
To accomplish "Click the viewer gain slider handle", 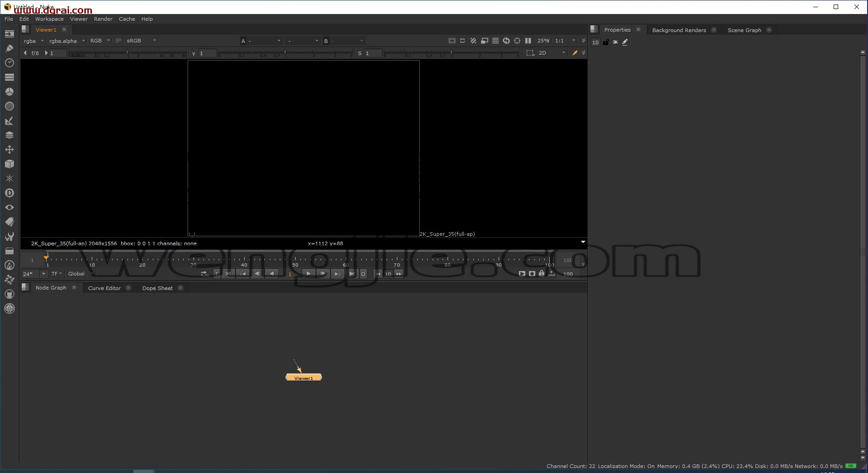I will tap(127, 53).
